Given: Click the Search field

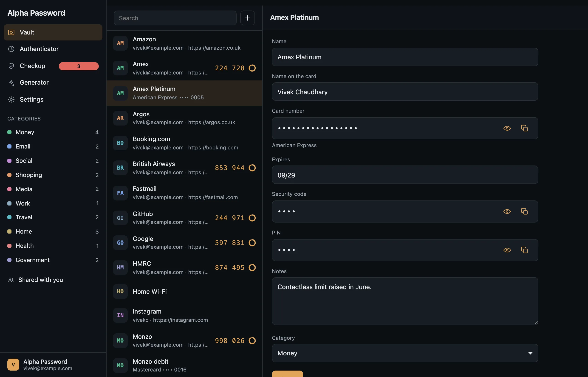Looking at the screenshot, I should 175,18.
